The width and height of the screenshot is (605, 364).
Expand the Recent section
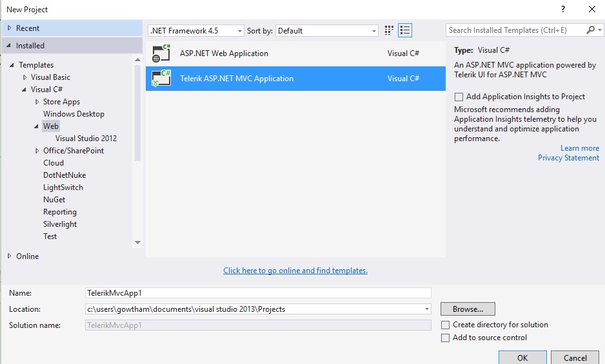point(10,28)
